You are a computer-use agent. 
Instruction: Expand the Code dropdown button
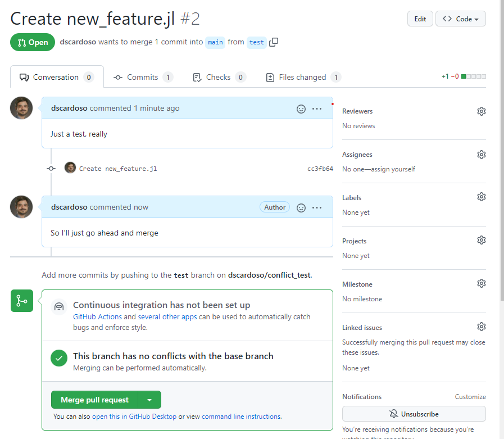(460, 19)
